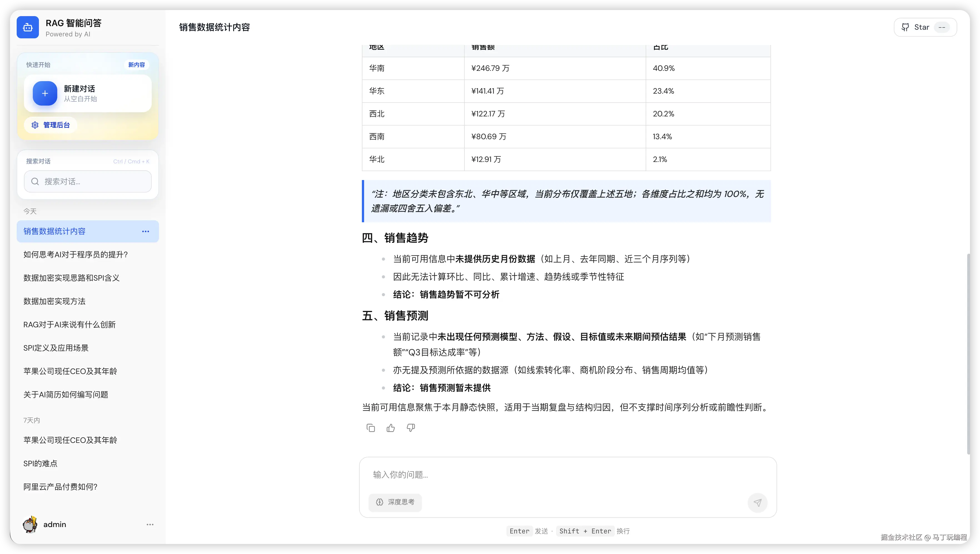Click the 新内容 badge
The image size is (980, 554).
(136, 65)
